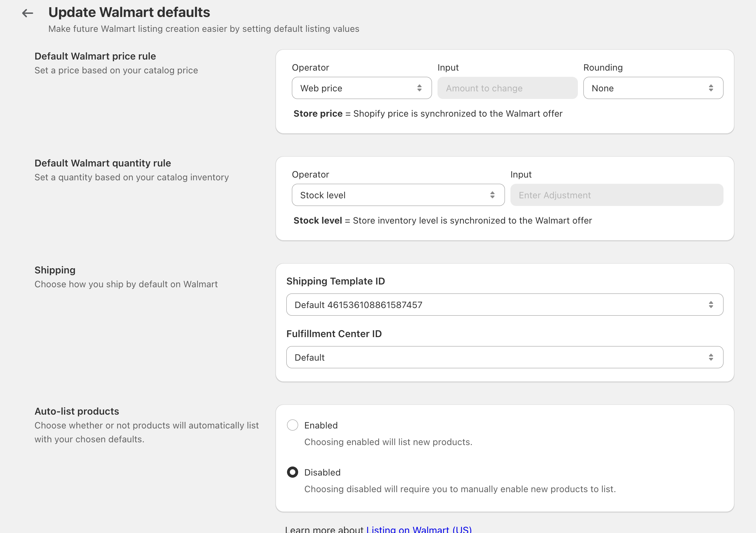Screen dimensions: 756x533
Task: Click the Auto-list products heading
Action: pyautogui.click(x=77, y=411)
